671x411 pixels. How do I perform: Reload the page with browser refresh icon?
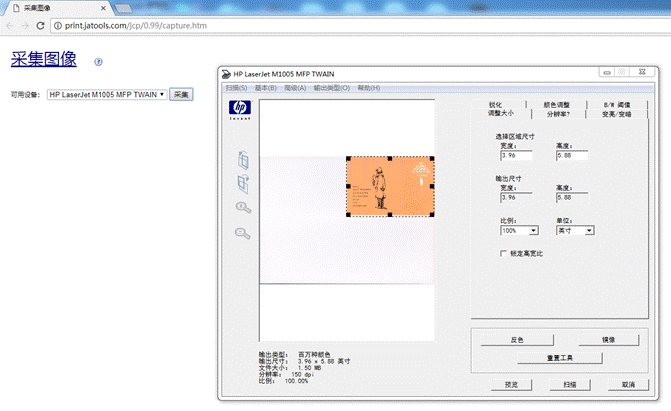(x=51, y=25)
